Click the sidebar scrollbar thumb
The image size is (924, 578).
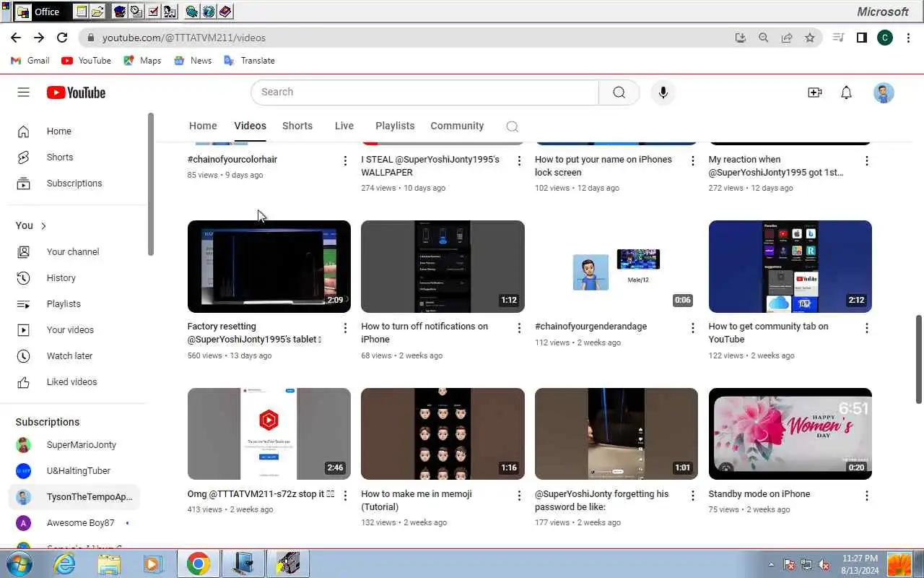click(x=151, y=184)
